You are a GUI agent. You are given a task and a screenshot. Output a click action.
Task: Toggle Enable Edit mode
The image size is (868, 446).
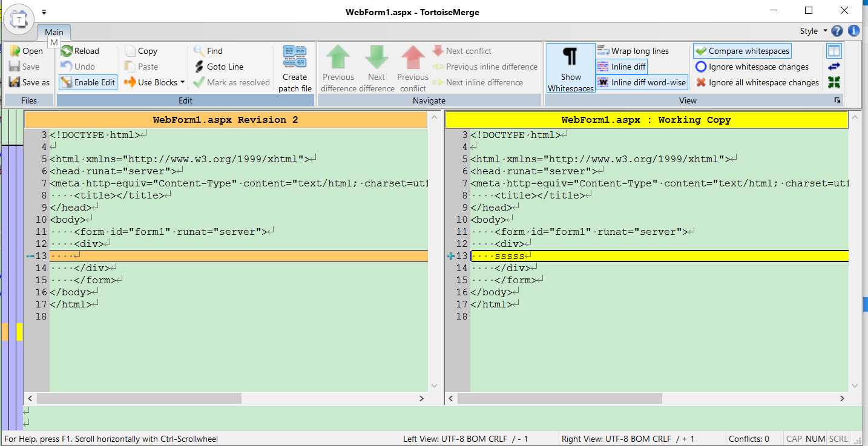click(x=88, y=82)
